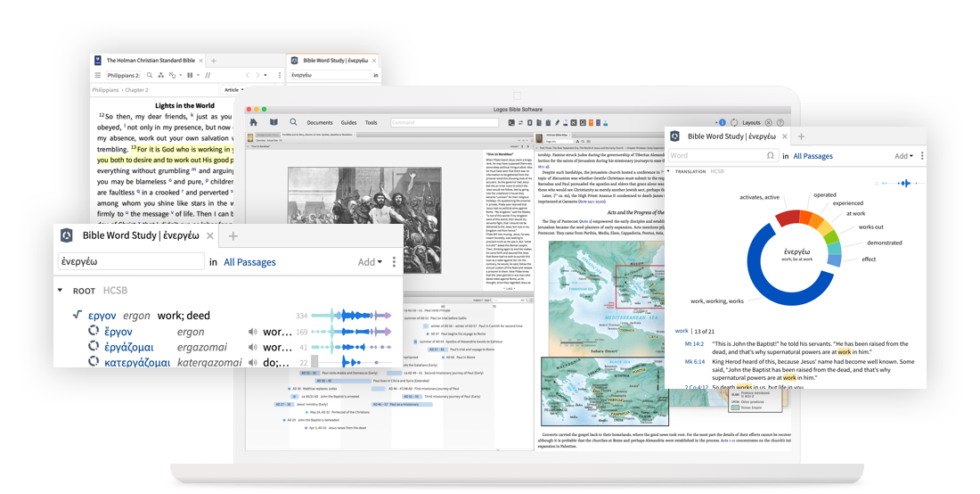
Task: Click the κατεργάζομαι lemma link
Action: 137,363
